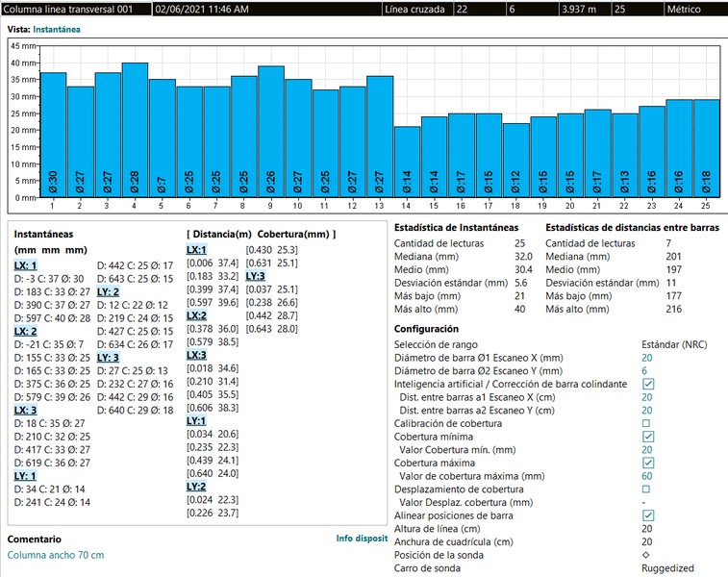Click bar 5 labeled Ø:7 in chart
This screenshot has width=728, height=577.
tap(162, 138)
